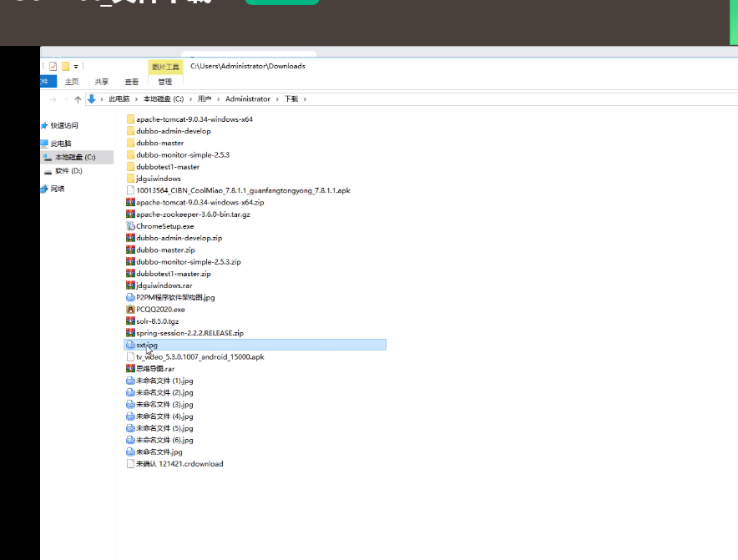Select 本地磁盘 (C:) in navigation pane
The image size is (738, 560).
tap(77, 157)
